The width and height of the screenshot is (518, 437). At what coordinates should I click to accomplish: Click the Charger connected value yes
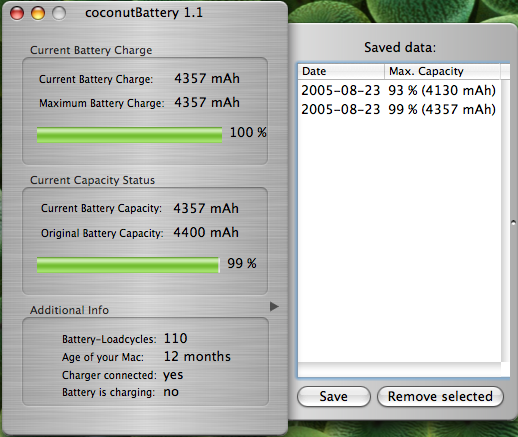(173, 376)
